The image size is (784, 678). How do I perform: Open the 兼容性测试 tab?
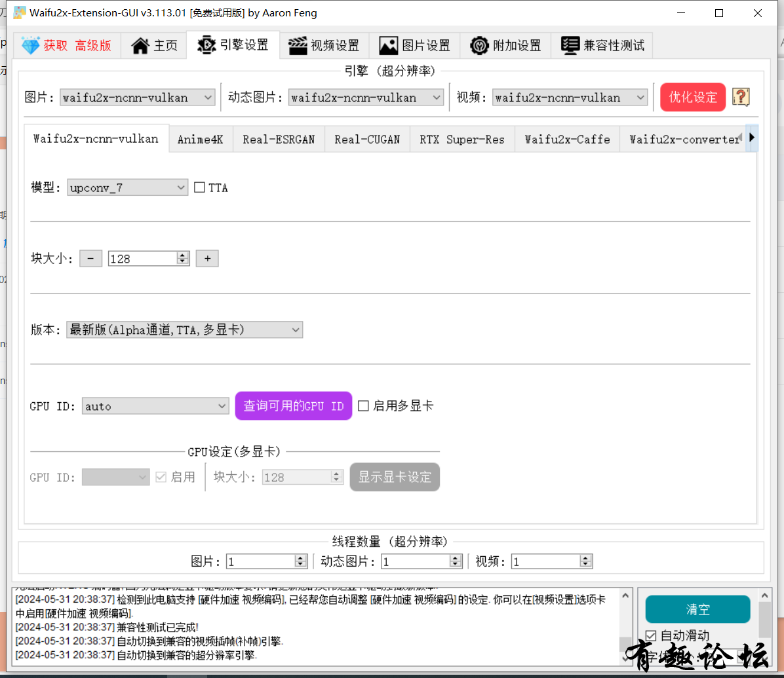coord(602,45)
